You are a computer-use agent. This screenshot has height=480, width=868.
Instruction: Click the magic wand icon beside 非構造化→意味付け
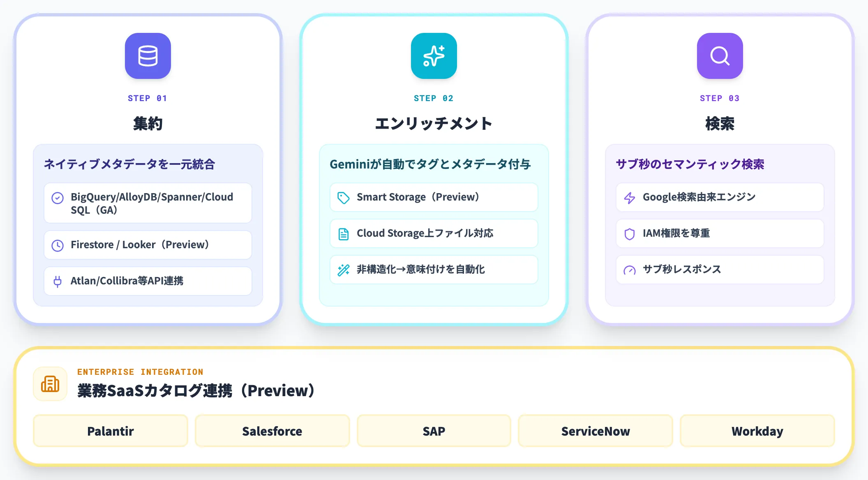coord(343,270)
